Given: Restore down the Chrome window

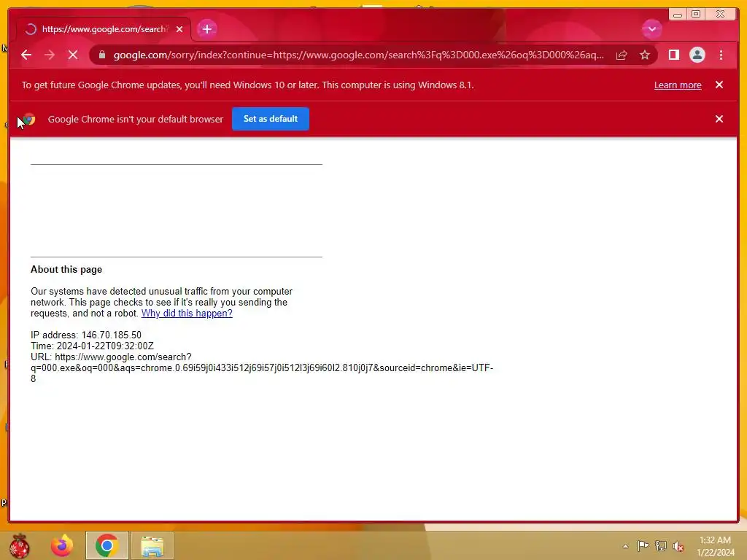Looking at the screenshot, I should (695, 15).
